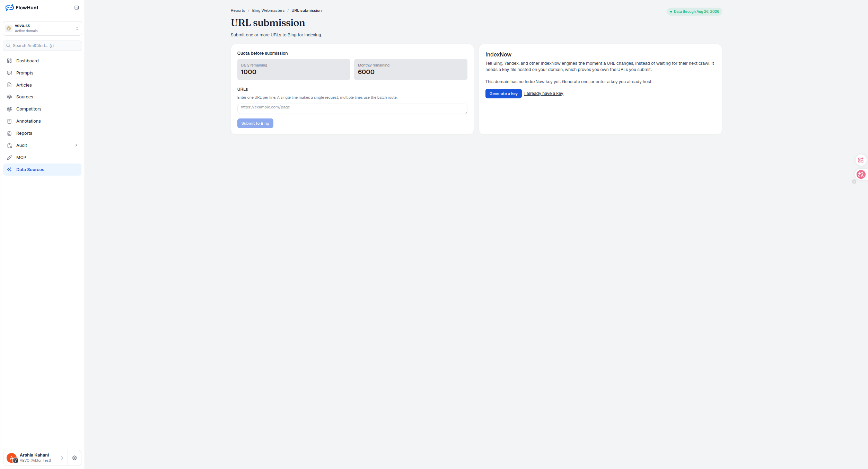868x469 pixels.
Task: Click the Data through Aug 26, 2026 badge
Action: [x=694, y=11]
